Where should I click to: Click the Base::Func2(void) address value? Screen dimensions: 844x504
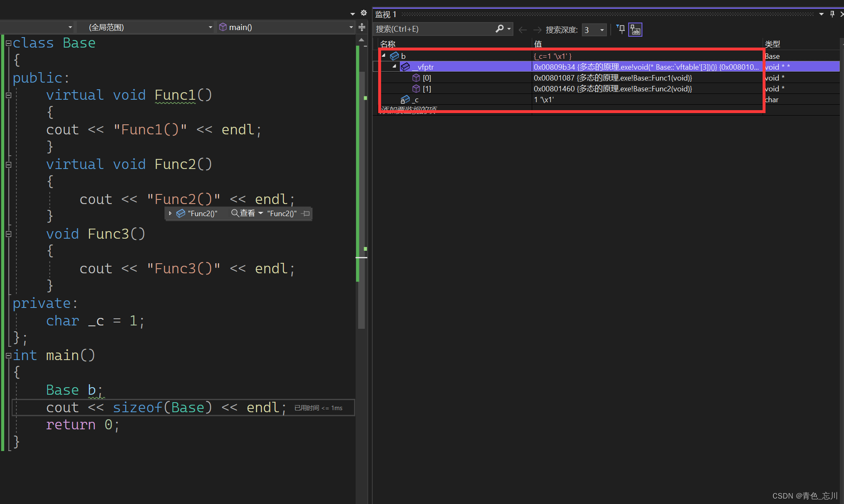[x=613, y=88]
